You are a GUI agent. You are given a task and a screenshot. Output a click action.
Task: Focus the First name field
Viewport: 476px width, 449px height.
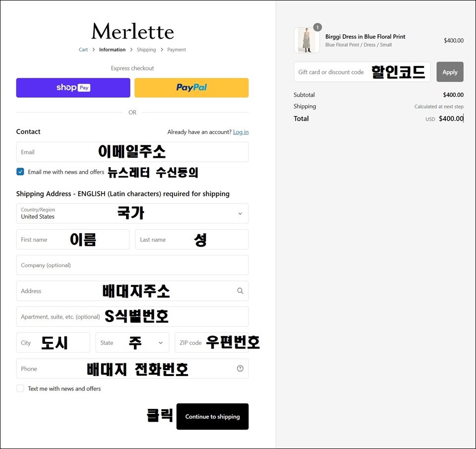[x=73, y=240]
